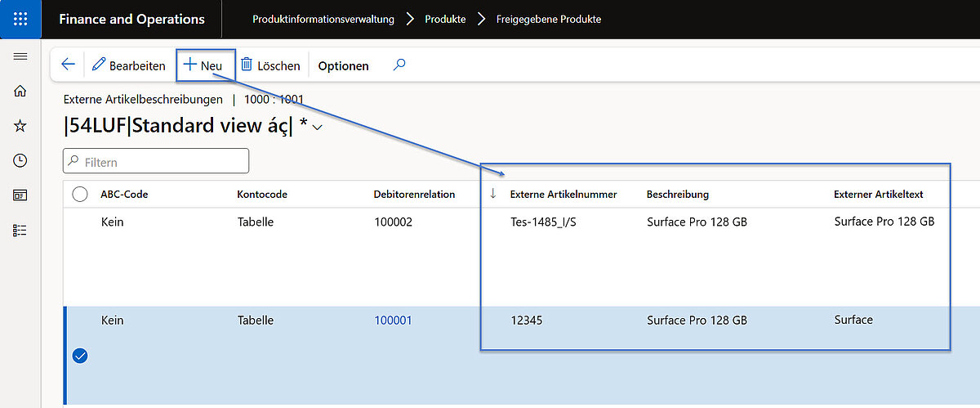This screenshot has height=408, width=980.
Task: Open the Optionen menu tab
Action: point(343,65)
